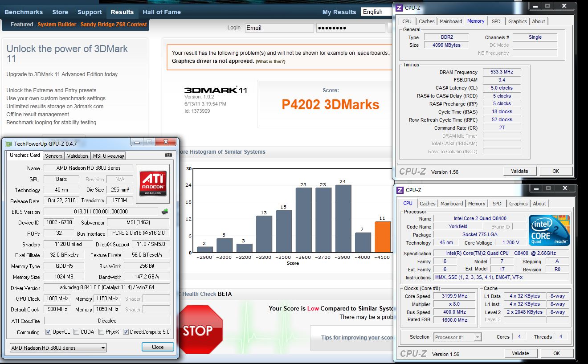Click the CPU-Z Memory window title icon
Viewport: 588px width, 364px height.
click(400, 8)
